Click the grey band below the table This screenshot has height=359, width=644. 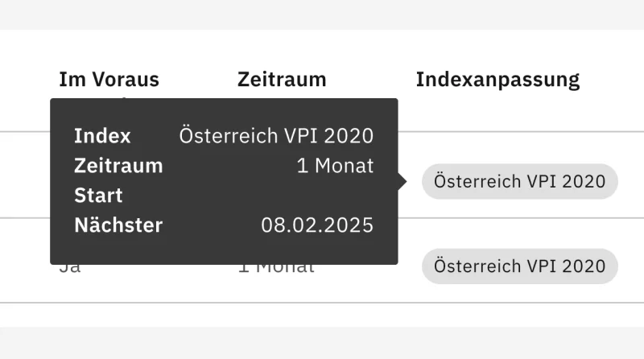(322, 342)
